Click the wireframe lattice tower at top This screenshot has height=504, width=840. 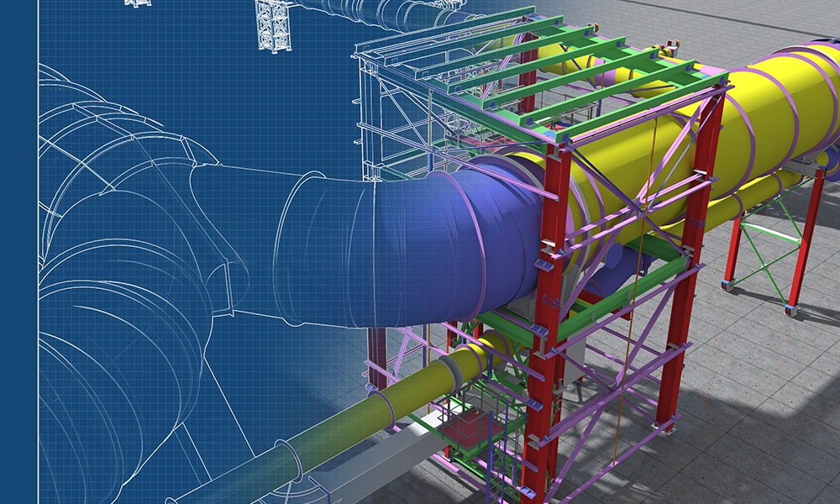[x=273, y=24]
